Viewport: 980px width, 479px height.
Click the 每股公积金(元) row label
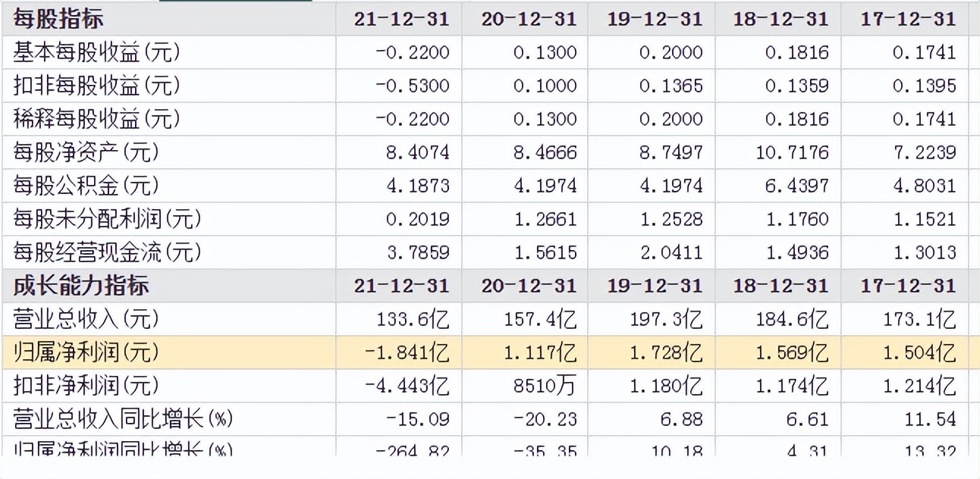tap(86, 186)
